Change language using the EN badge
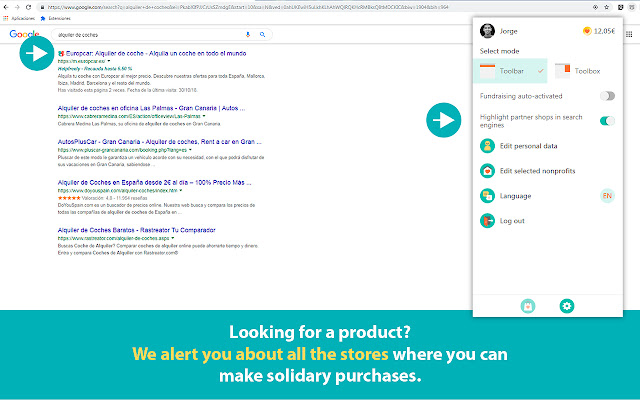 pos(606,196)
